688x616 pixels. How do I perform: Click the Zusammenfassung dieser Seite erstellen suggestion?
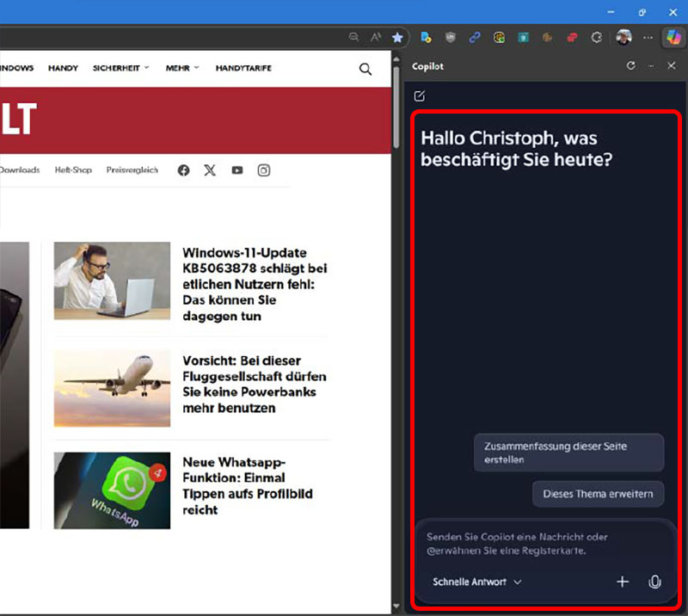point(568,453)
